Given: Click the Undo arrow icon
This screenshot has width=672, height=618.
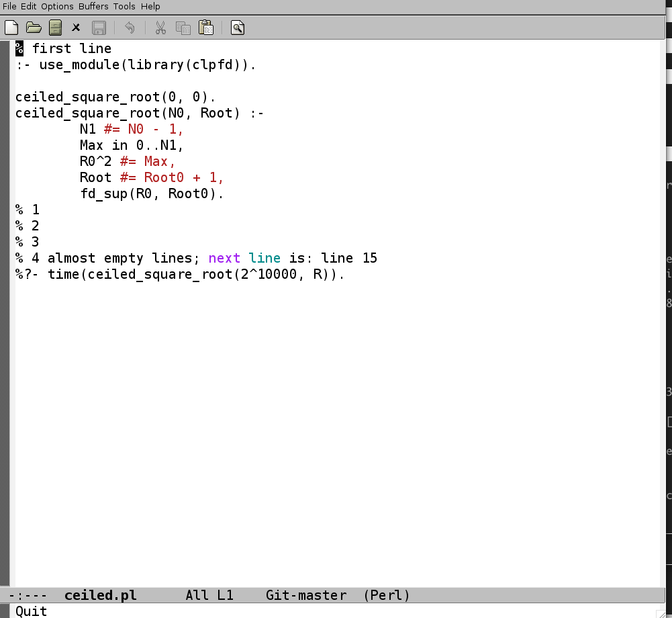Looking at the screenshot, I should click(x=130, y=28).
